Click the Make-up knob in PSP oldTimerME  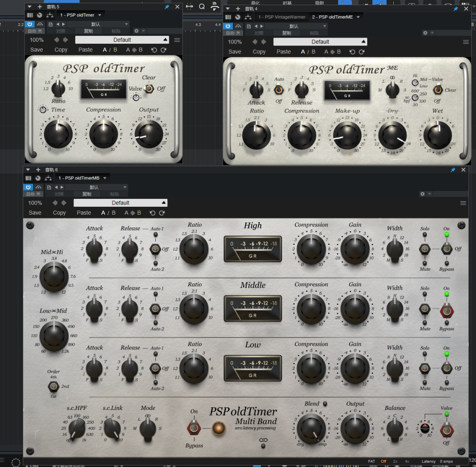click(x=347, y=135)
